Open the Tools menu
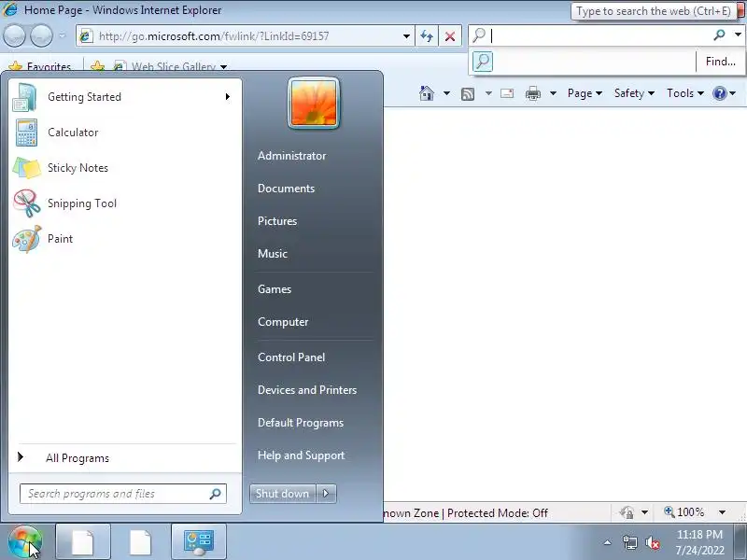747x560 pixels. pyautogui.click(x=685, y=93)
